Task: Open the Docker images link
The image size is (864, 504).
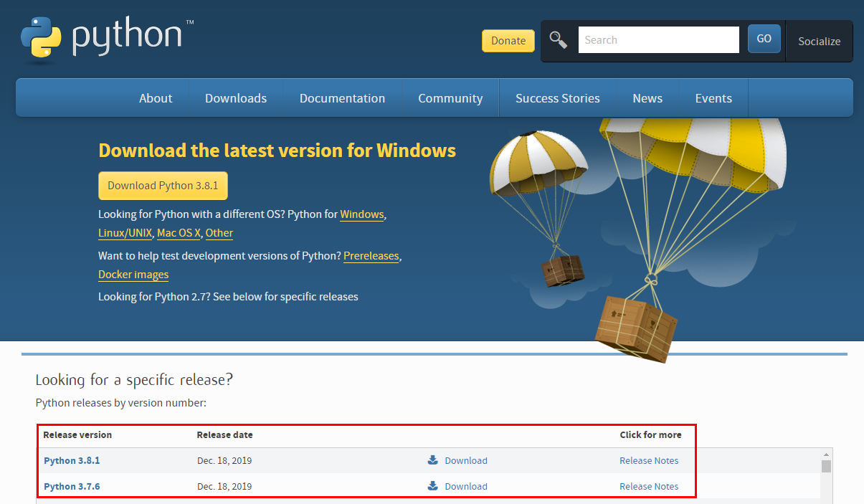Action: 133,275
